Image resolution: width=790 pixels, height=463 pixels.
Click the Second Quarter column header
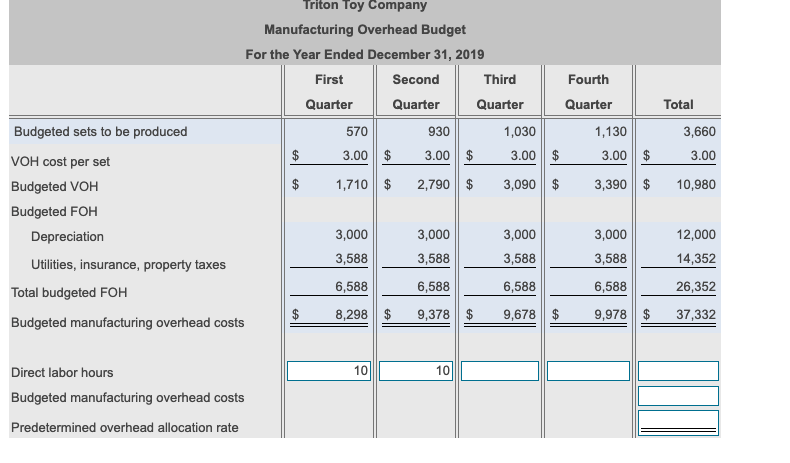416,92
